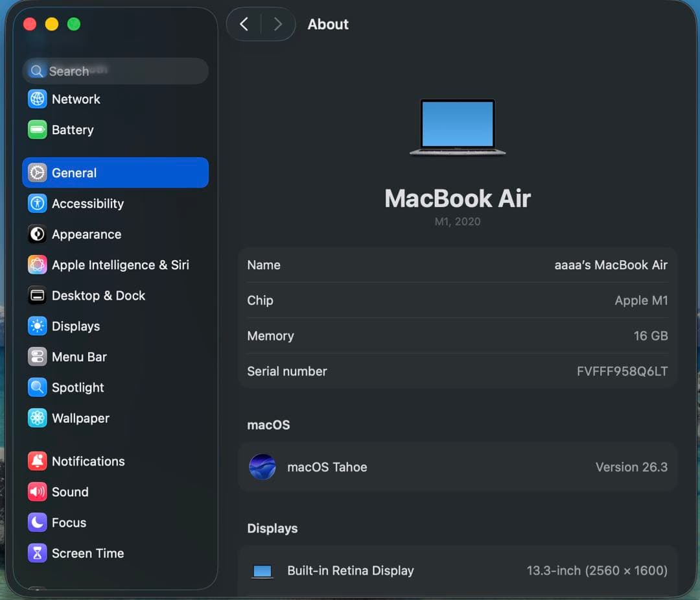
Task: Click the "Name" row label
Action: click(x=264, y=265)
